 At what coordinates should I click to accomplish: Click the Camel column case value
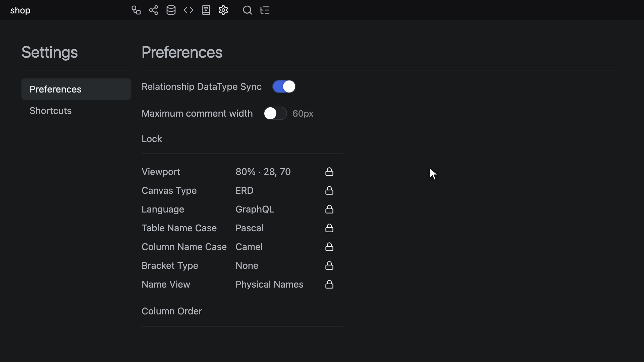(x=249, y=247)
